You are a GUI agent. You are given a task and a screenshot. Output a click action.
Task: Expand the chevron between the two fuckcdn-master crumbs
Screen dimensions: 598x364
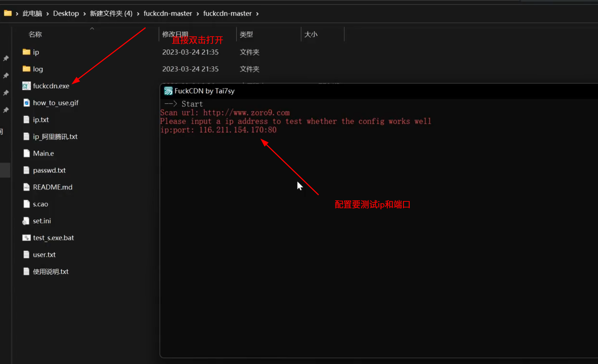[198, 14]
